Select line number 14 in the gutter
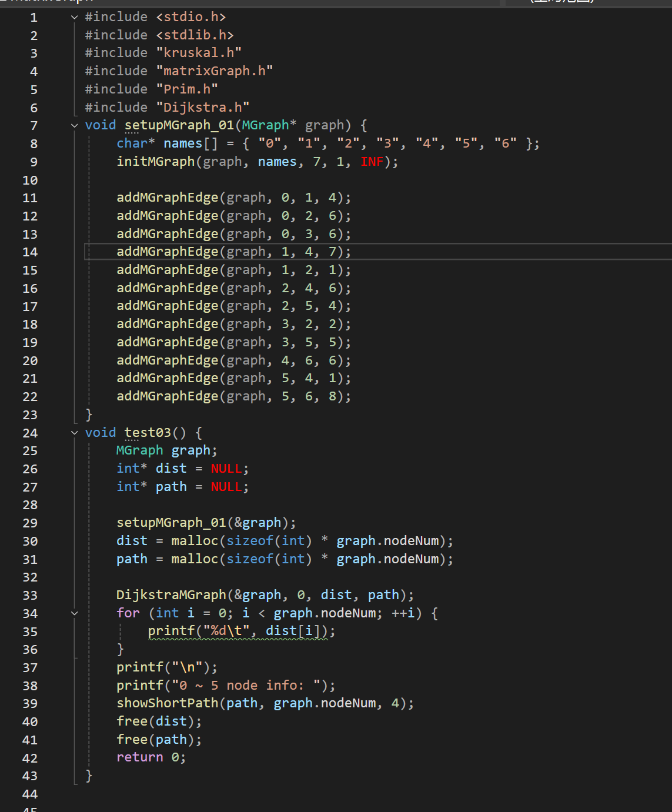The width and height of the screenshot is (672, 812). click(x=30, y=252)
